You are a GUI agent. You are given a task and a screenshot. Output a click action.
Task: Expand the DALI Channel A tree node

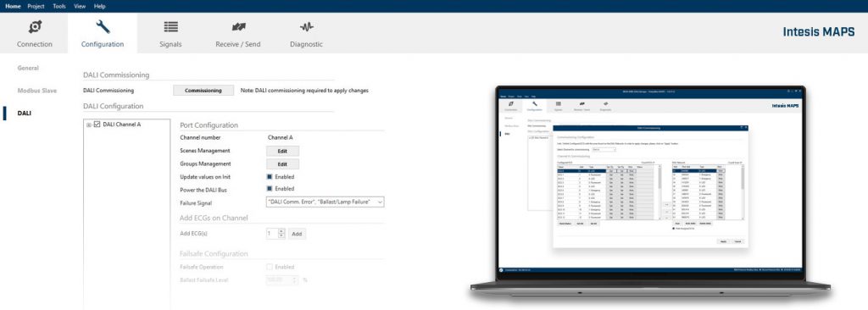(x=88, y=125)
